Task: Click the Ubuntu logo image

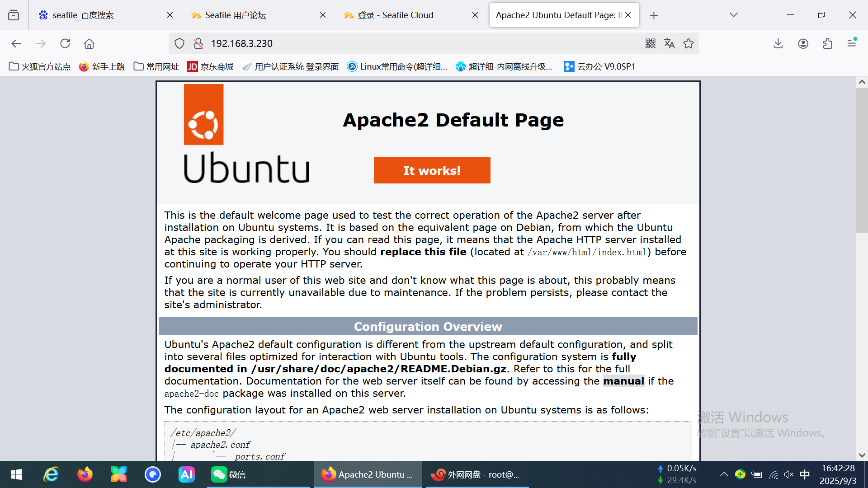Action: click(x=246, y=134)
